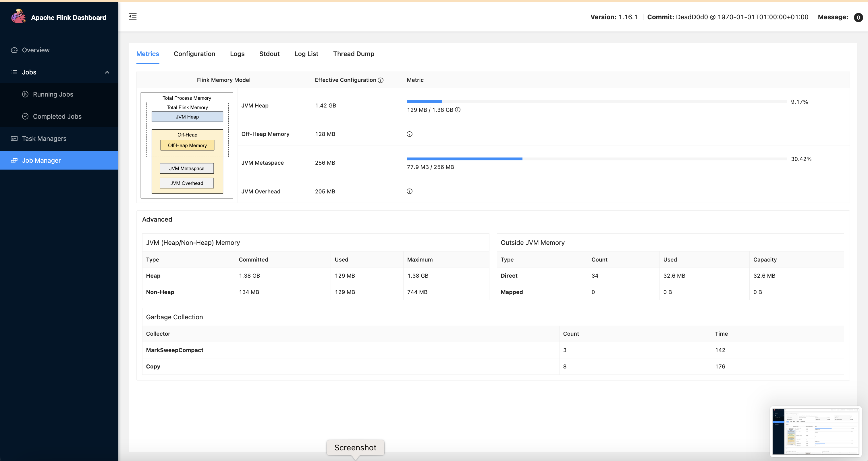Select the Completed Jobs checkmark icon
The image size is (868, 461).
[x=26, y=116]
